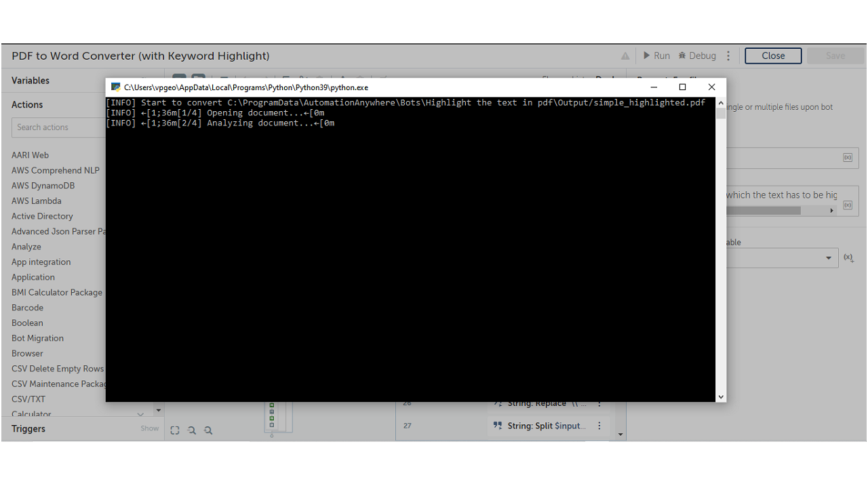
Task: Minimize the python.exe console window
Action: (x=654, y=87)
